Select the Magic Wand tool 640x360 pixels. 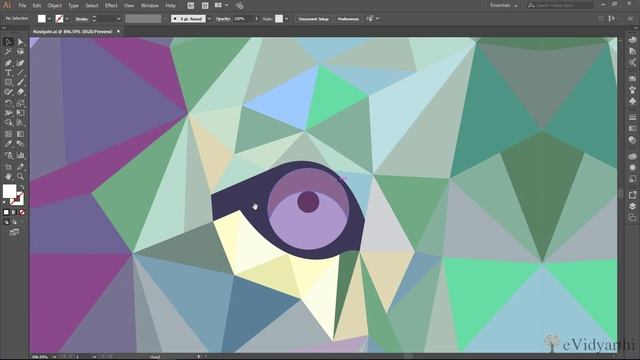tap(8, 52)
